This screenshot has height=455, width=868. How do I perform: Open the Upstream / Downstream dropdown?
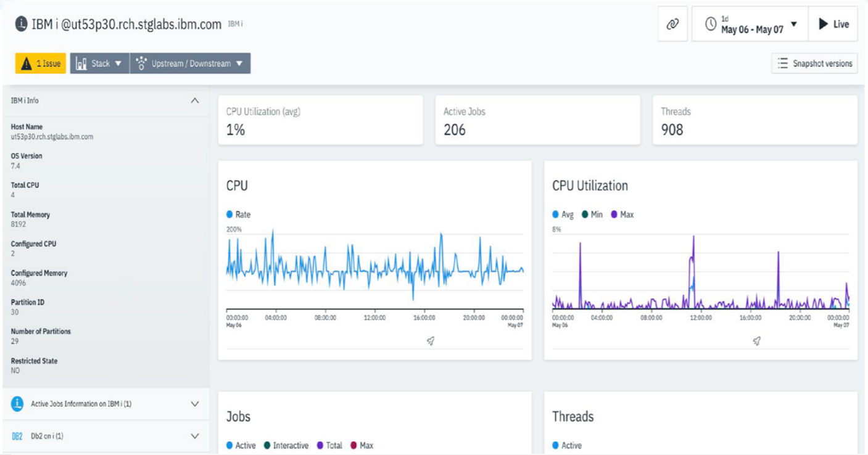point(190,64)
